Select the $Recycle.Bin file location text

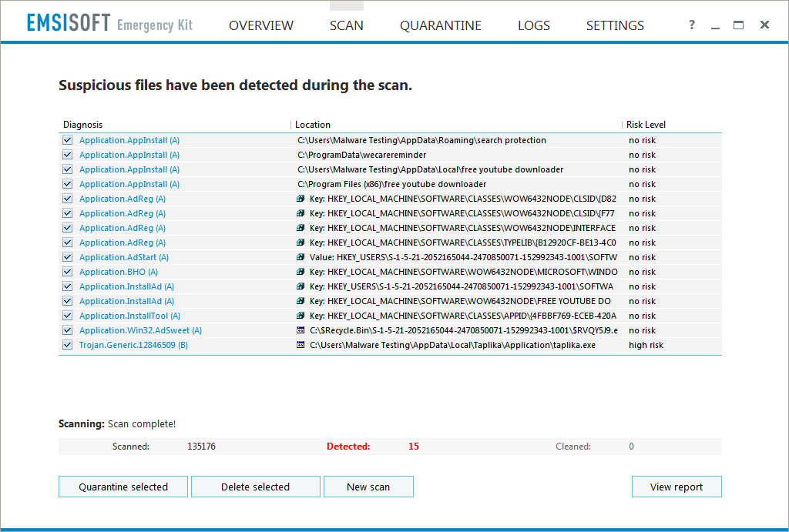coord(464,330)
